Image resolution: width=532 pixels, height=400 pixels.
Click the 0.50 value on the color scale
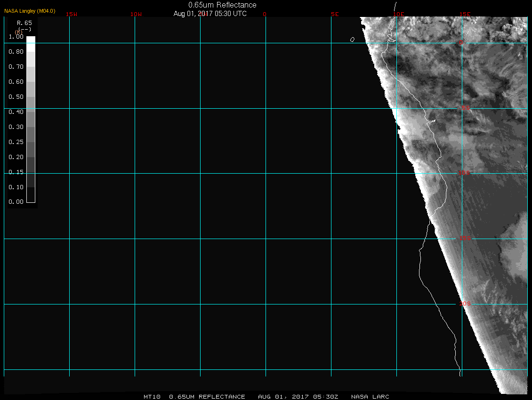coord(16,97)
